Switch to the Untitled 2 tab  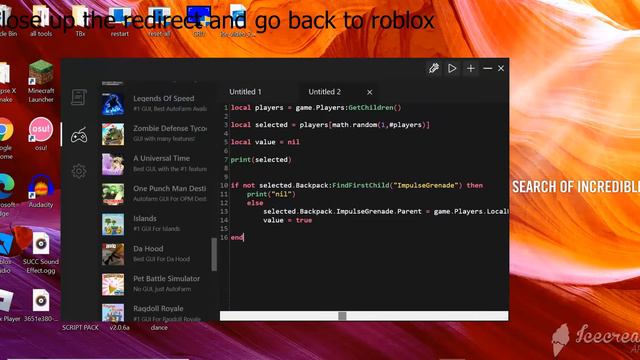[x=324, y=92]
